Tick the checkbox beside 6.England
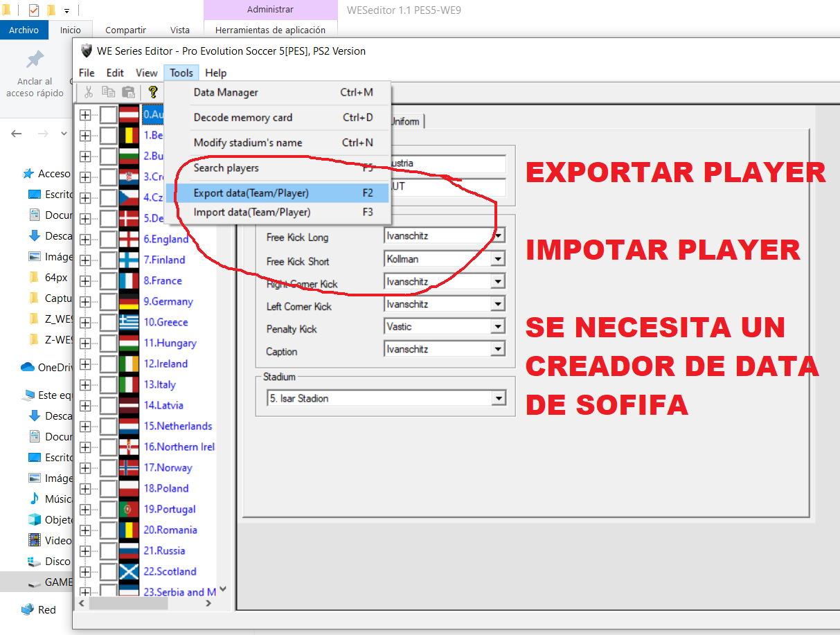 (108, 239)
